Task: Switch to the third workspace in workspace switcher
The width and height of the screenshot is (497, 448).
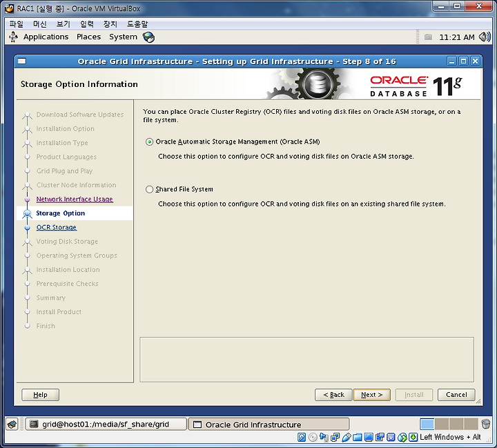Action: pos(456,424)
